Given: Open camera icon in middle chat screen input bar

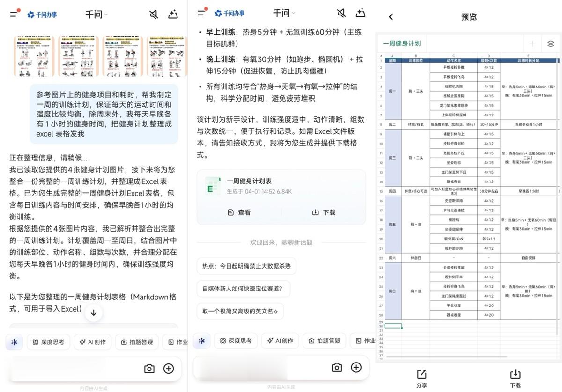Looking at the screenshot, I should 337,368.
